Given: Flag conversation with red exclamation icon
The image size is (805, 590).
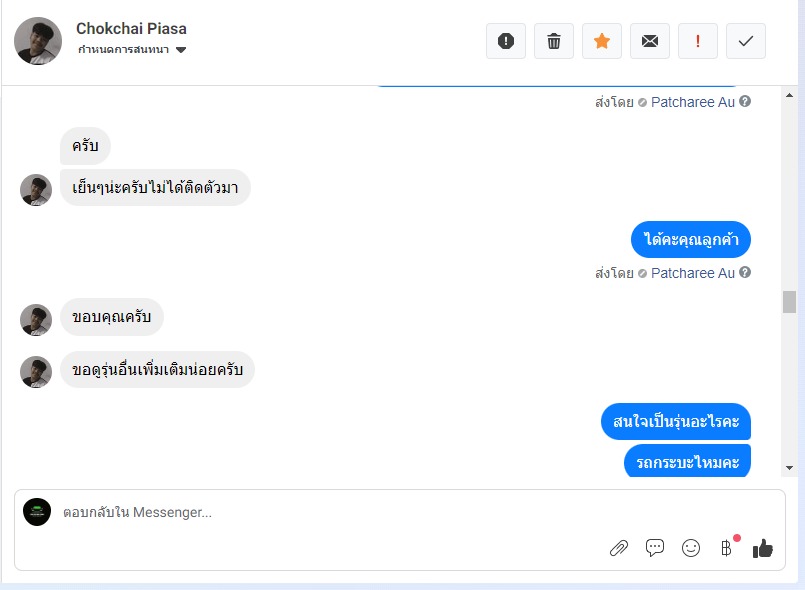Looking at the screenshot, I should pyautogui.click(x=698, y=41).
